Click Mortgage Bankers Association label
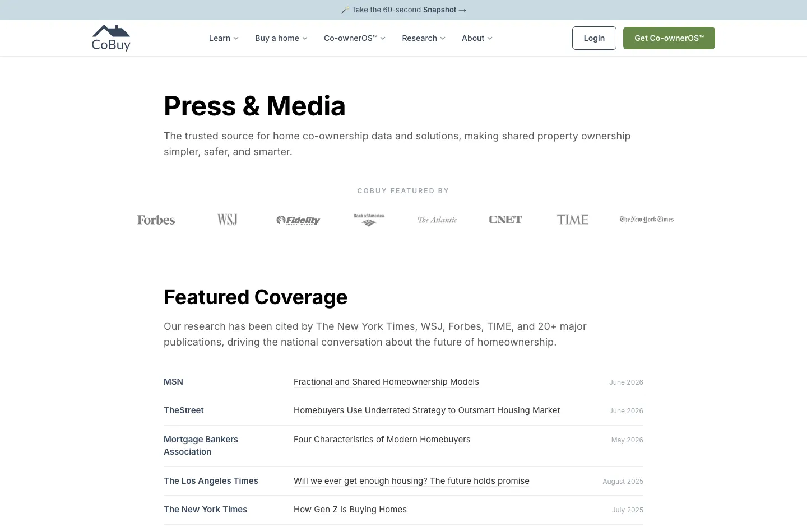The width and height of the screenshot is (807, 532). point(201,446)
